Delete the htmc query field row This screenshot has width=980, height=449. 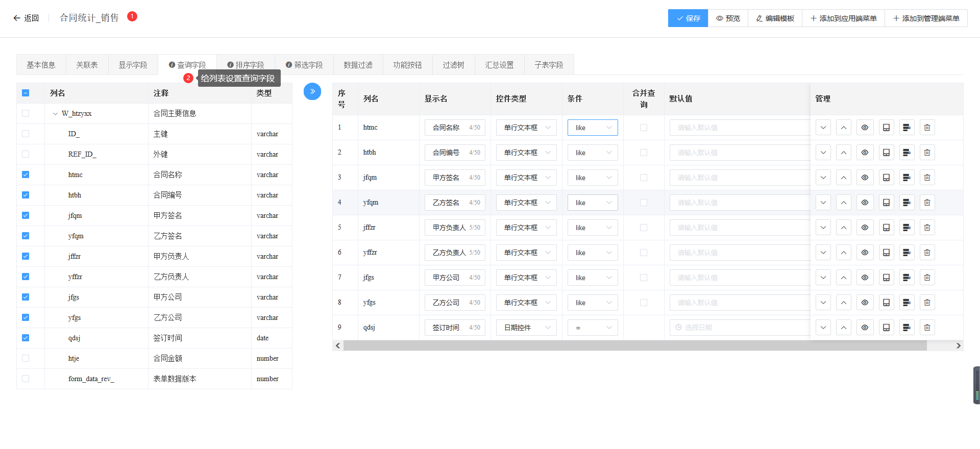pyautogui.click(x=927, y=128)
